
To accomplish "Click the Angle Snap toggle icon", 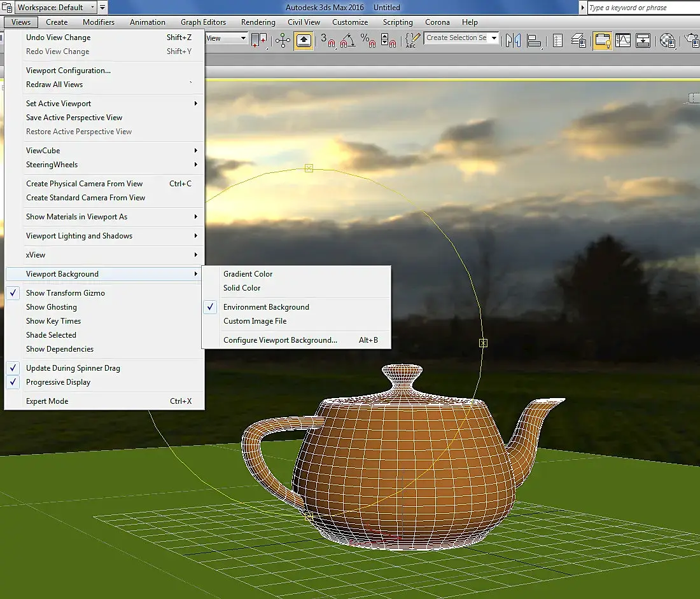I will pos(347,40).
